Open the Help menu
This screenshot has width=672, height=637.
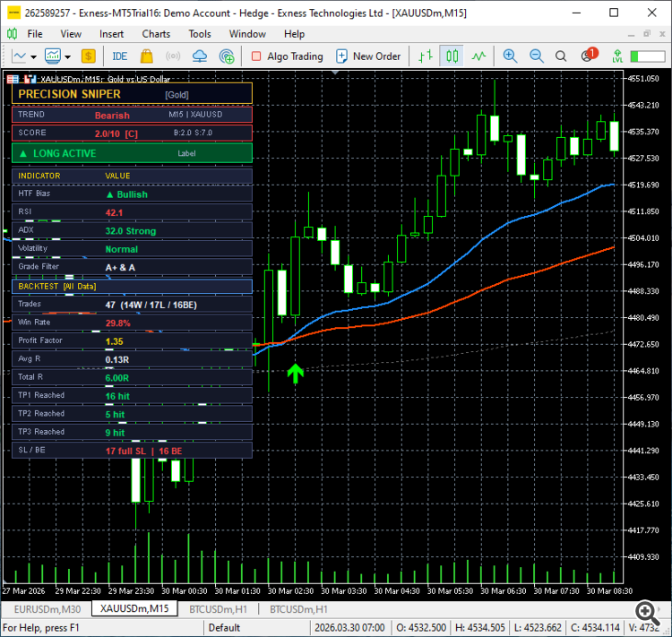point(294,34)
